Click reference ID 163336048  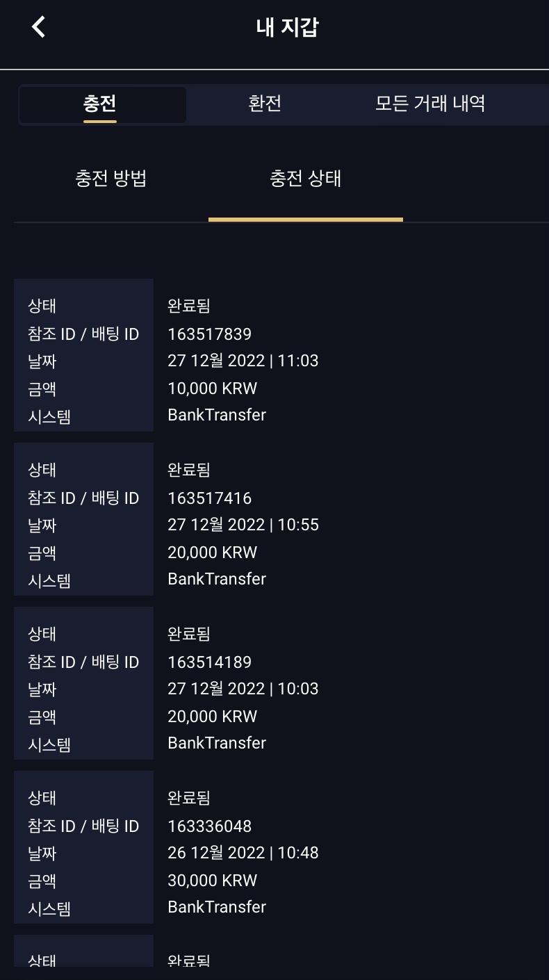(209, 826)
